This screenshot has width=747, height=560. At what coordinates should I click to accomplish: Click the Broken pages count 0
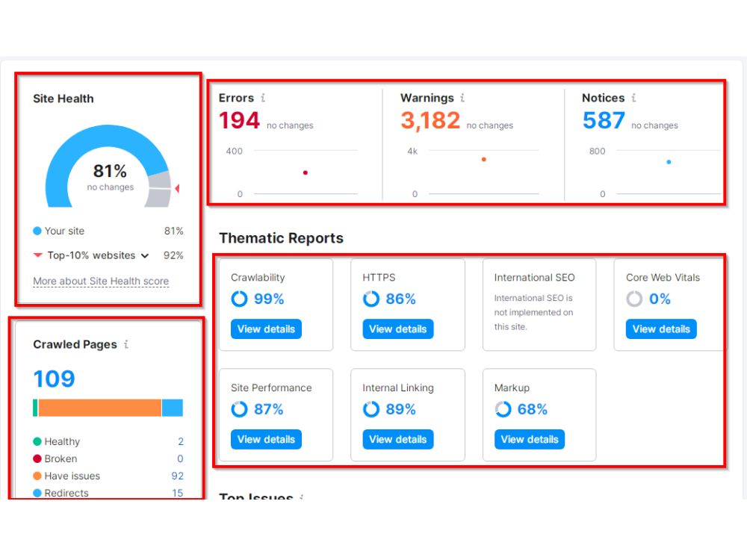click(x=180, y=458)
